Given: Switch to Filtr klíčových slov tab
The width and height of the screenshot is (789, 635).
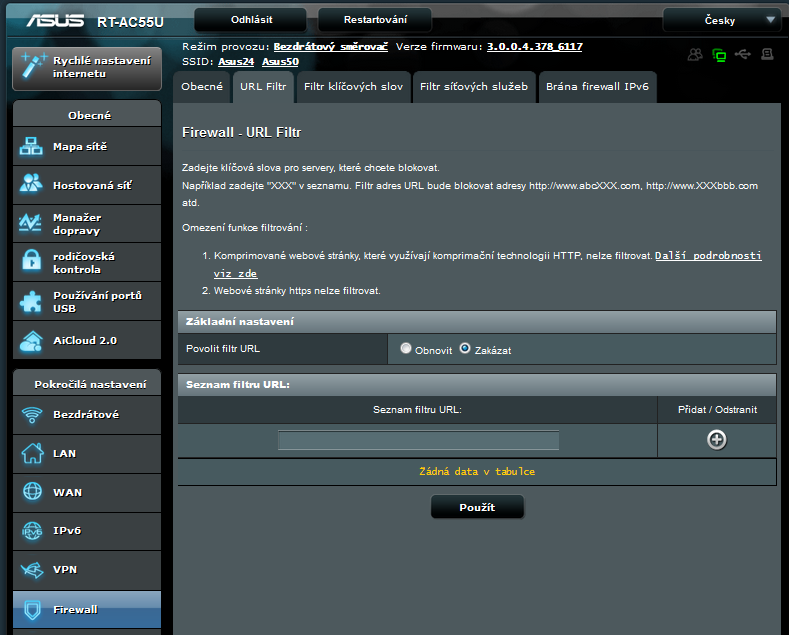Looking at the screenshot, I should click(x=353, y=87).
